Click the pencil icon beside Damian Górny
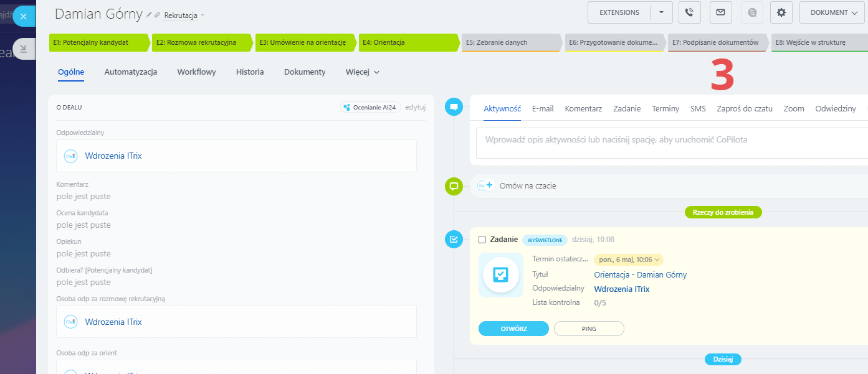 [x=149, y=14]
